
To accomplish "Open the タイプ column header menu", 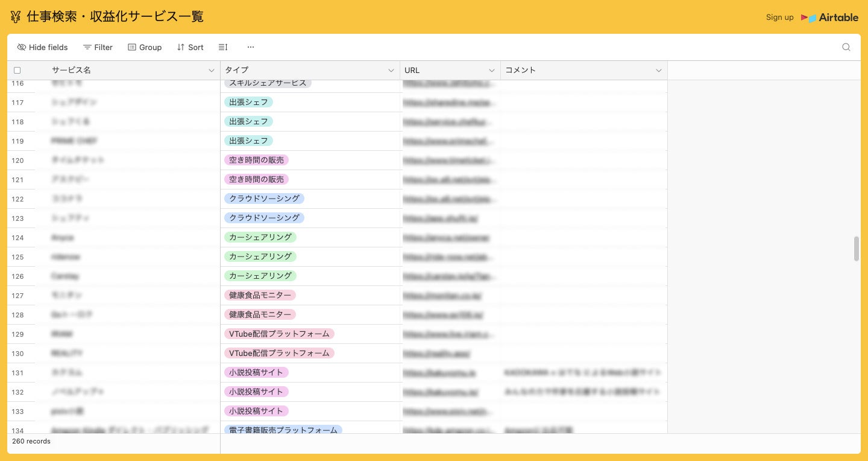I will click(x=391, y=70).
